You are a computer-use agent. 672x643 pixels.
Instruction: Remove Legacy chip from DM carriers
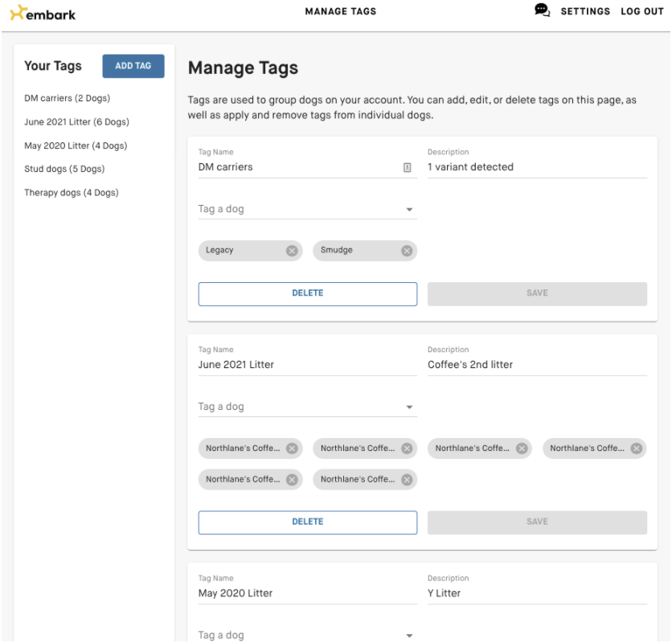click(292, 251)
